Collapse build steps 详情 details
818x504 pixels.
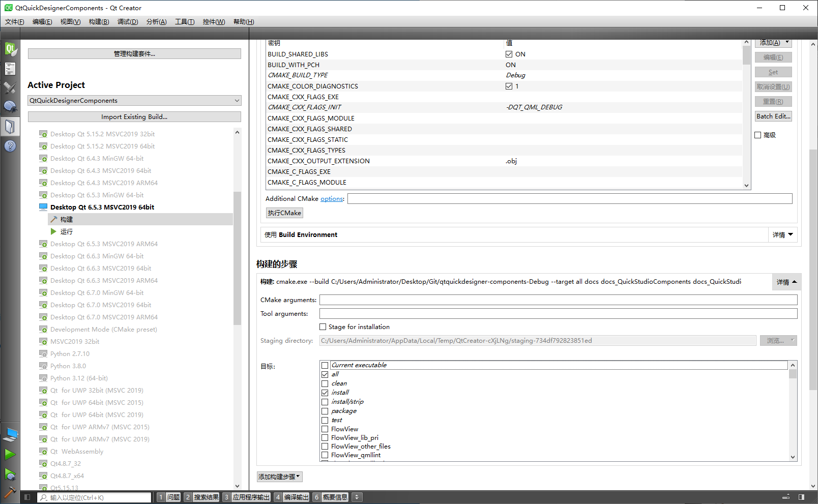786,282
